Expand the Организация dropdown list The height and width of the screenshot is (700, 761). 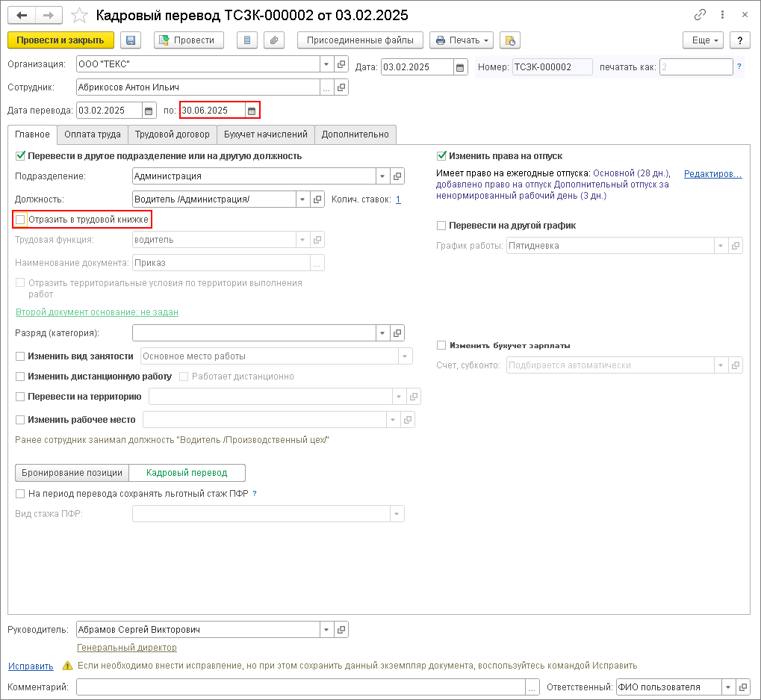tap(326, 64)
